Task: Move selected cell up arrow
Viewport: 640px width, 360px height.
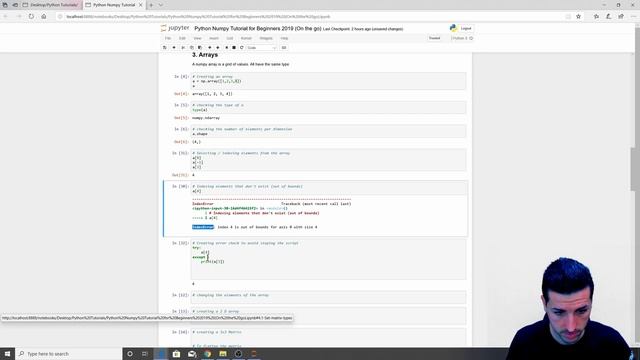Action: click(x=210, y=48)
